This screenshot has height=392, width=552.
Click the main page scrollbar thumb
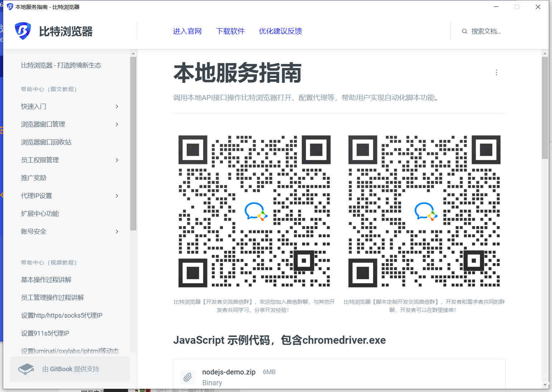[545, 108]
